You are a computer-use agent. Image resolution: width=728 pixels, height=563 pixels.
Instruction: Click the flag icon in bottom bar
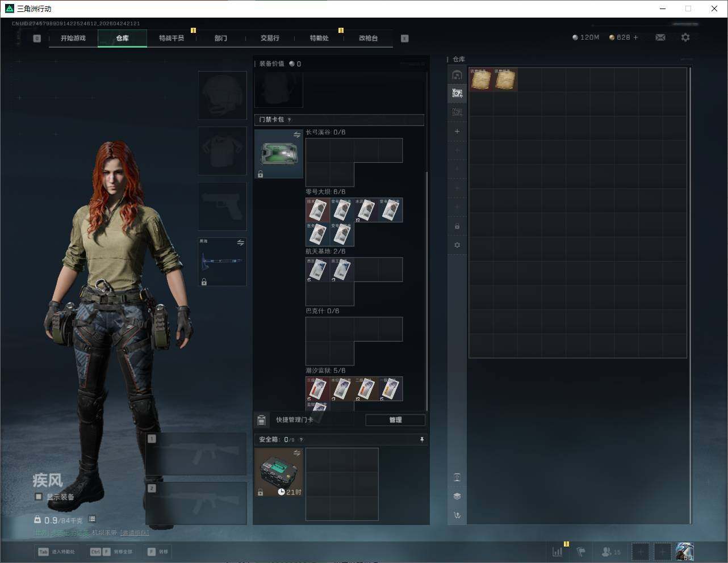pyautogui.click(x=581, y=552)
